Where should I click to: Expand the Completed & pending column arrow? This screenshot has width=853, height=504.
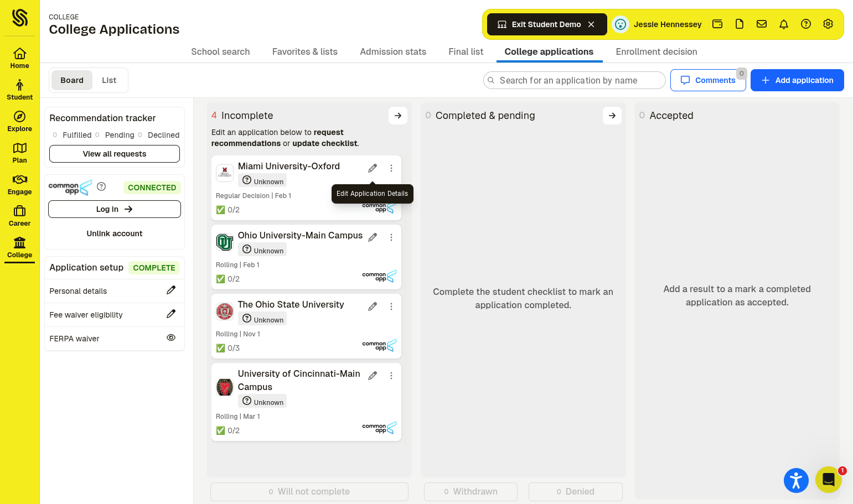[x=612, y=116]
